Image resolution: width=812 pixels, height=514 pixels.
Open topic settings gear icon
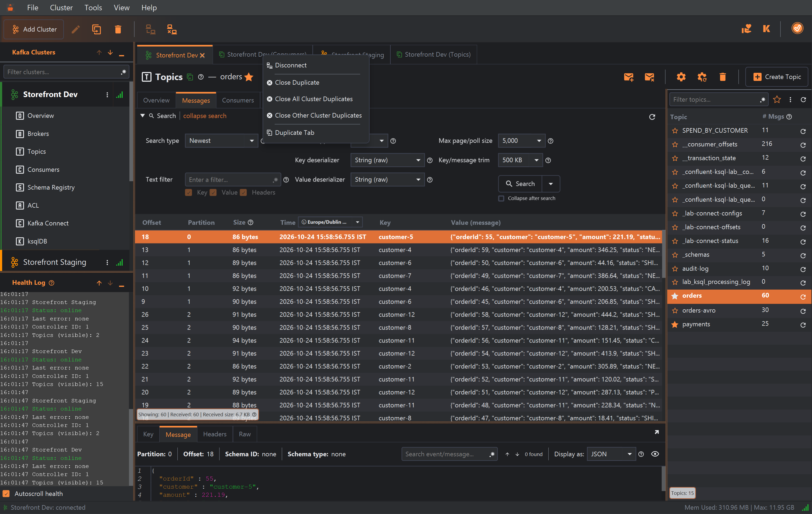tap(681, 77)
